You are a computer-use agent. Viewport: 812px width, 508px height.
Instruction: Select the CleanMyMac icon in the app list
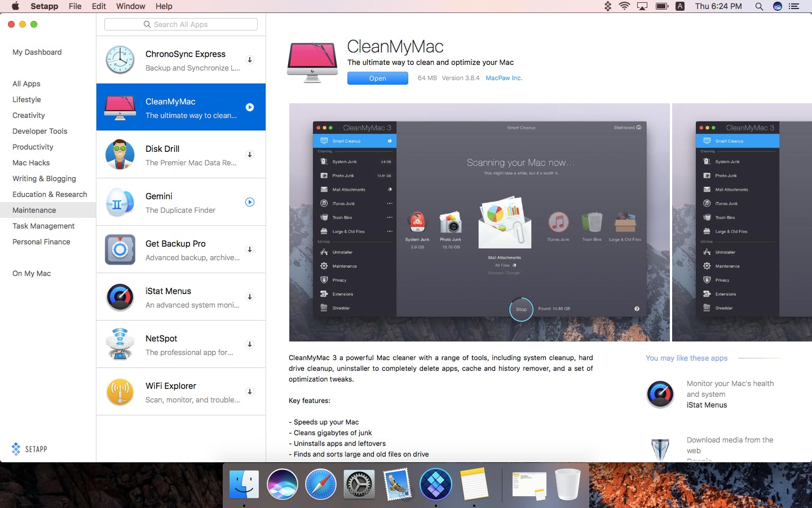[x=120, y=107]
